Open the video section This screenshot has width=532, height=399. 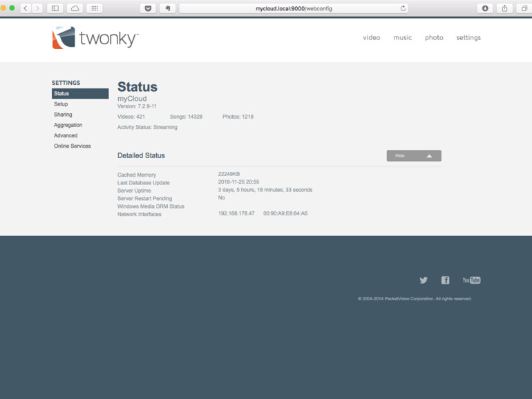372,38
